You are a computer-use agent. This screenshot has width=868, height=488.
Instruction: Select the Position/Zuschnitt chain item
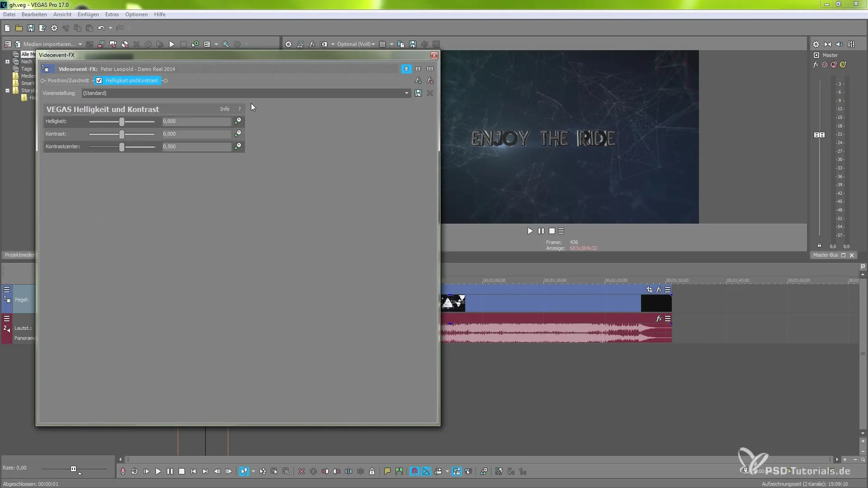coord(68,80)
